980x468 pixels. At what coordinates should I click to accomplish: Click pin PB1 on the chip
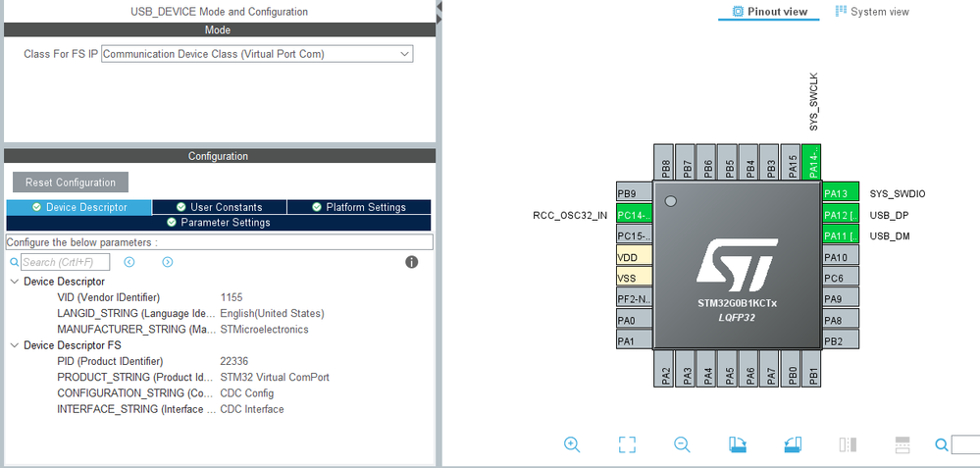(x=812, y=369)
